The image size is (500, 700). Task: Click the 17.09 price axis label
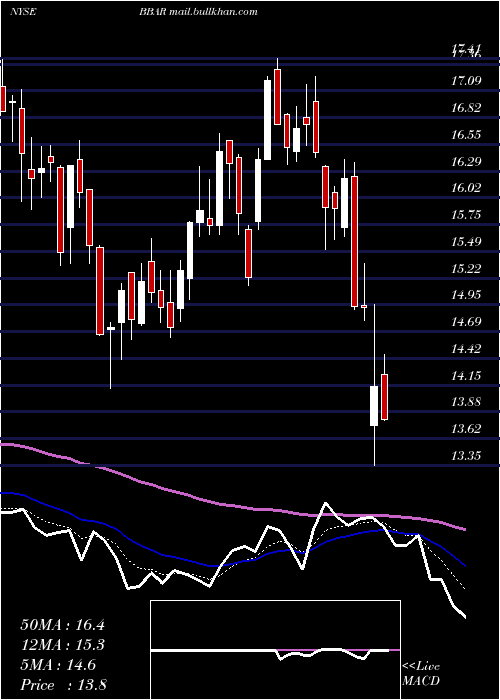pyautogui.click(x=466, y=81)
